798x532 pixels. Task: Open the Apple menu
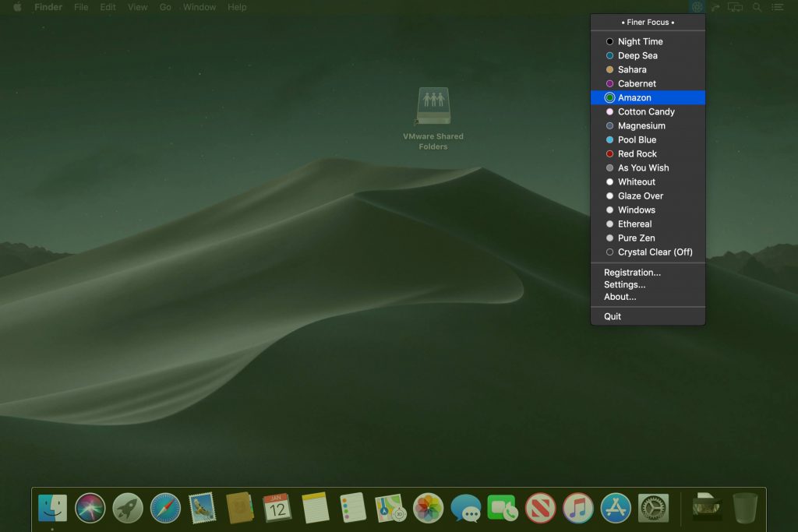(x=17, y=7)
